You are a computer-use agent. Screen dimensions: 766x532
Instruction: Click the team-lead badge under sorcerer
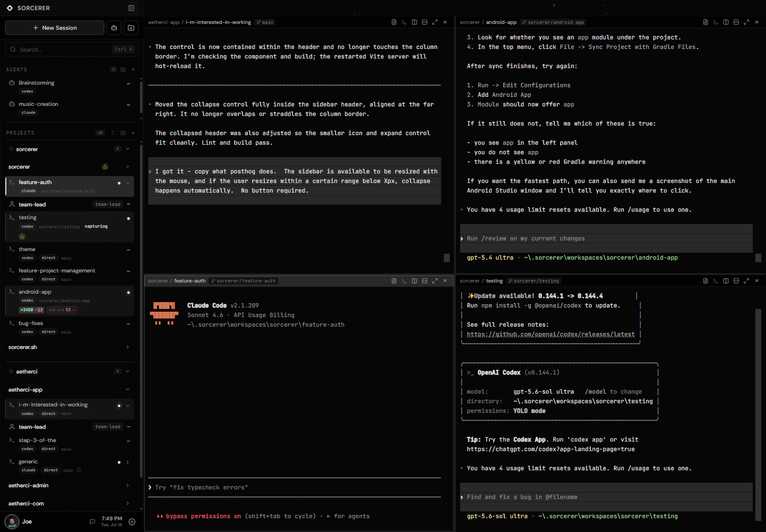108,204
